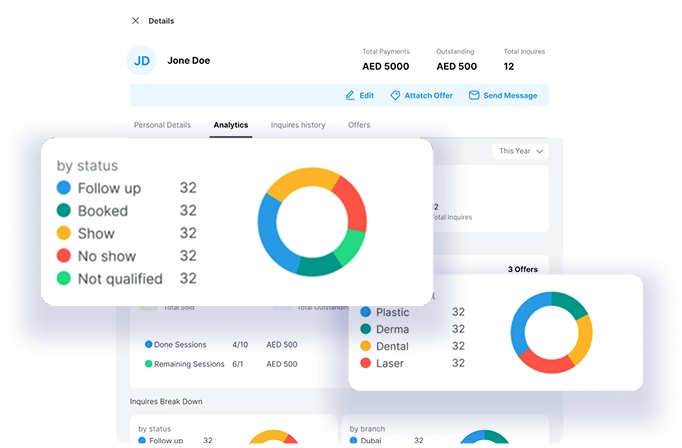Switch to Personal Details tab
682x448 pixels.
point(162,126)
